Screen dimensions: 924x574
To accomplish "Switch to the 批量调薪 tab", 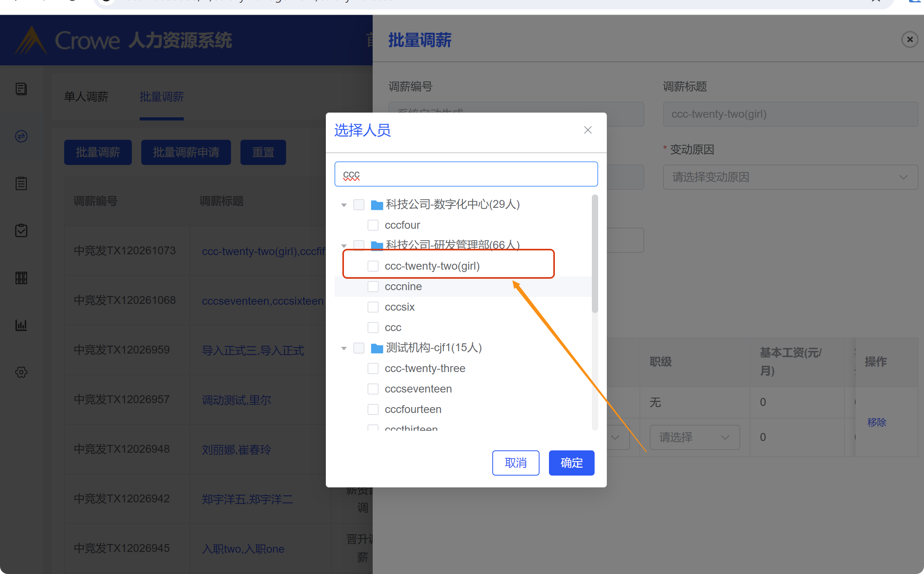I will click(162, 97).
